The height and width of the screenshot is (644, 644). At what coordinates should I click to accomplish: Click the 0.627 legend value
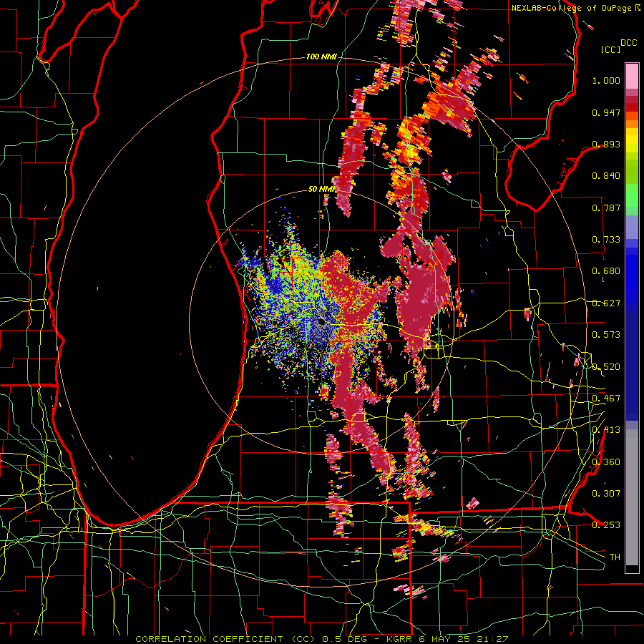(606, 303)
